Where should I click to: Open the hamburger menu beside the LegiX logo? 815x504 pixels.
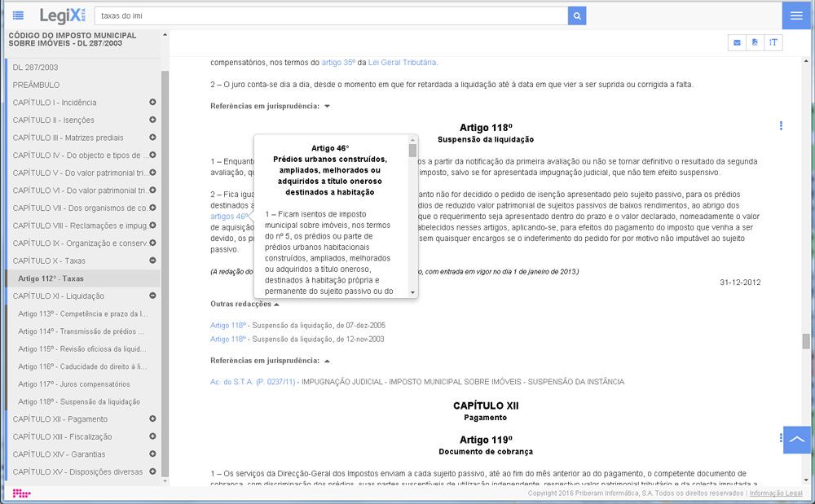pyautogui.click(x=17, y=14)
